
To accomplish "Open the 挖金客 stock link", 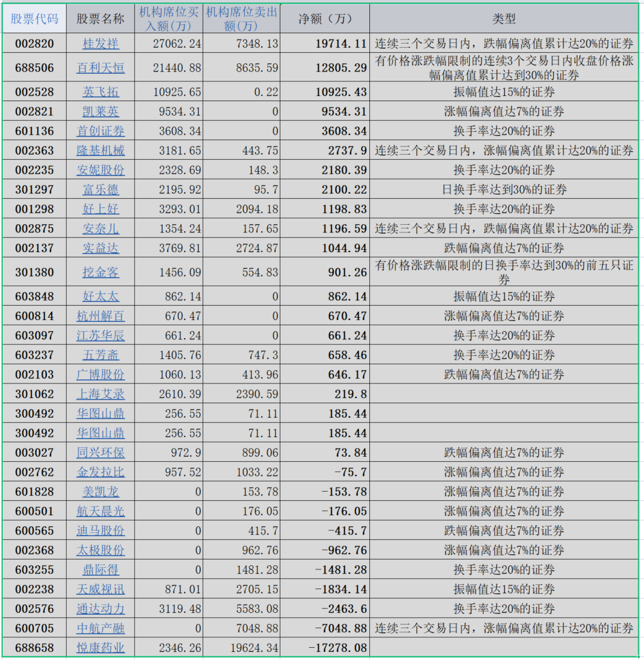I will click(100, 272).
